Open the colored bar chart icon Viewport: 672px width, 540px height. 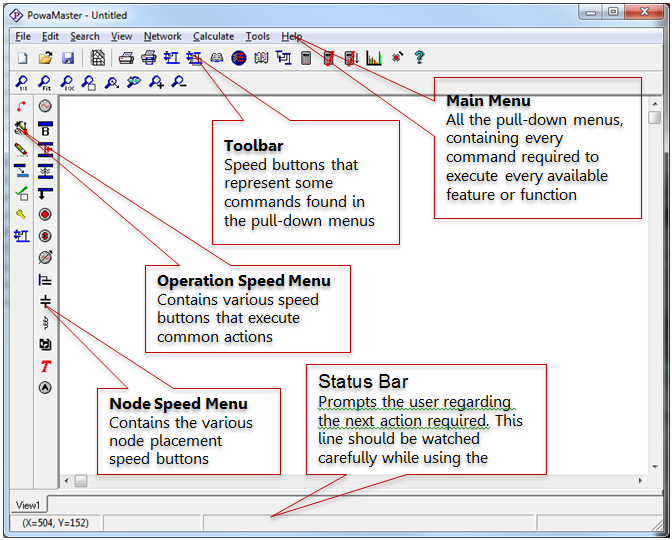pyautogui.click(x=374, y=57)
